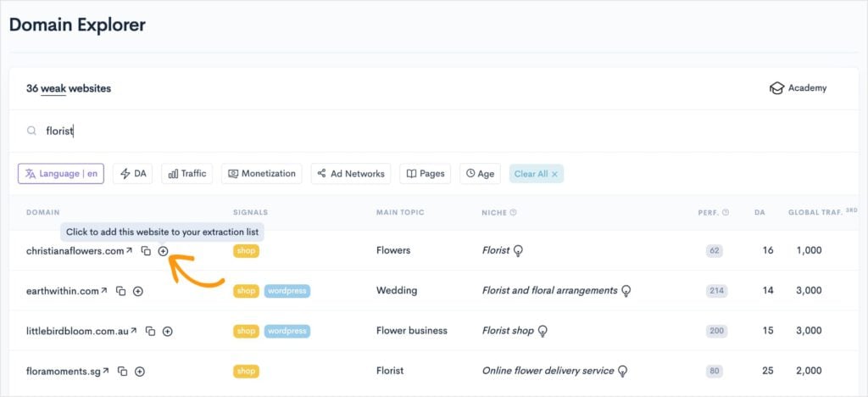Copy floramoments.sg domain name

[123, 371]
